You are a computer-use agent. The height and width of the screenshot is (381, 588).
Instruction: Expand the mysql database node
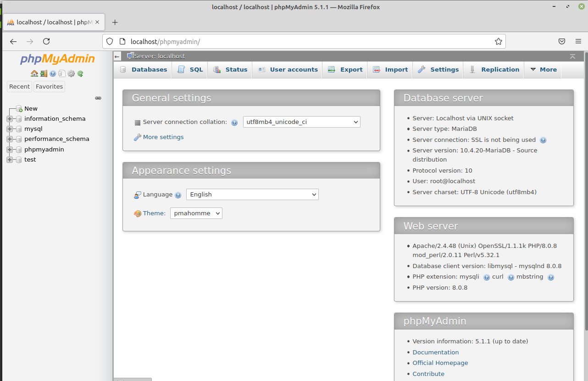(10, 129)
